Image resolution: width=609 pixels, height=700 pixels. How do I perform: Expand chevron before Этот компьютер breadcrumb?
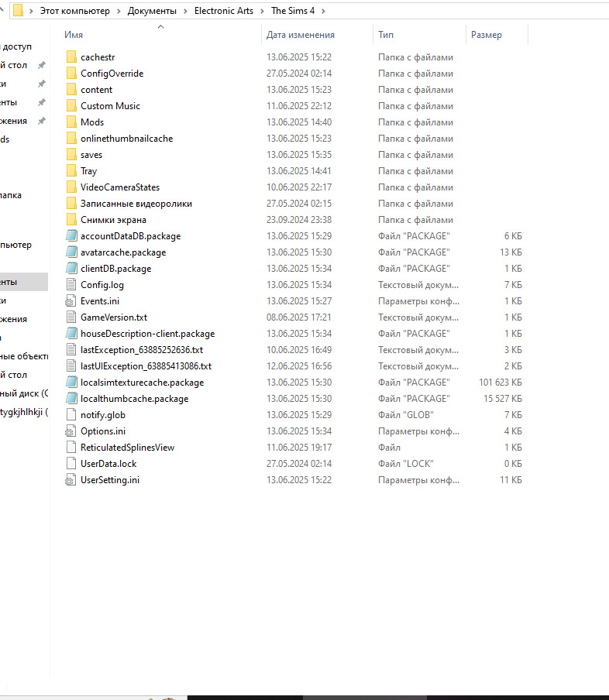pos(31,11)
